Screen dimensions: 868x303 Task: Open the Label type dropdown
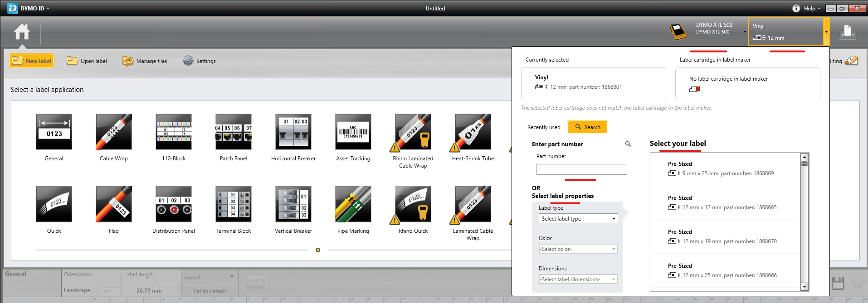(578, 219)
